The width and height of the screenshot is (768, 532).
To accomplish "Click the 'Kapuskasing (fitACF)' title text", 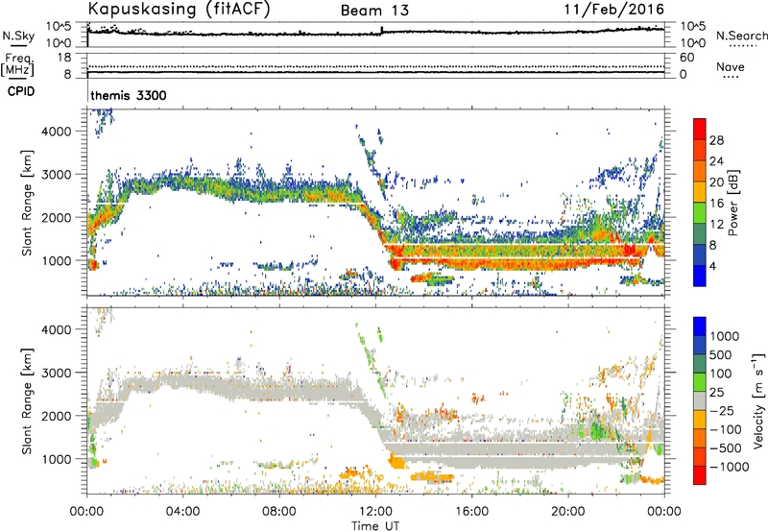I will coord(179,9).
